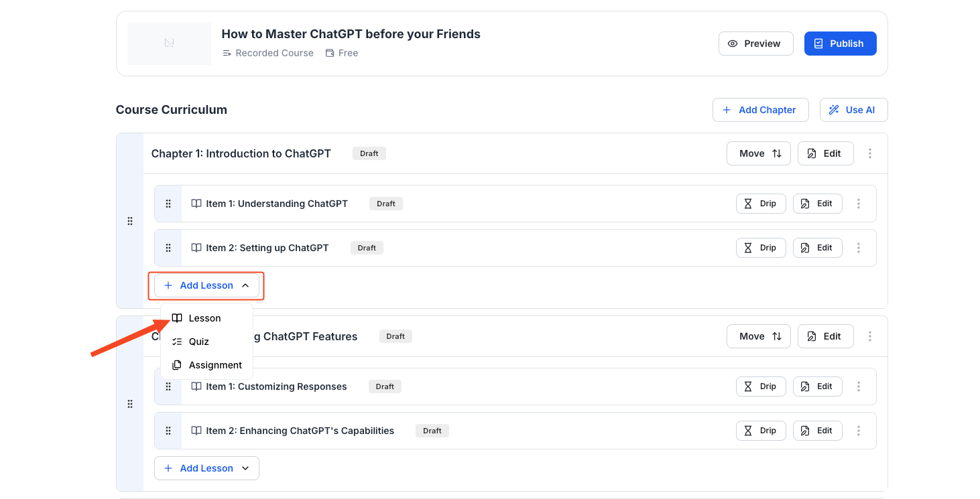
Task: Set drip for Understanding ChatGPT
Action: click(761, 204)
